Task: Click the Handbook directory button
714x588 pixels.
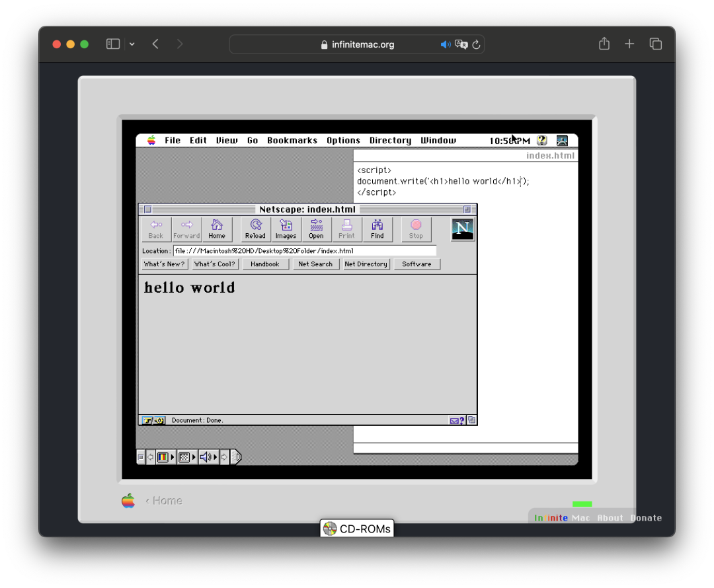Action: pos(266,264)
